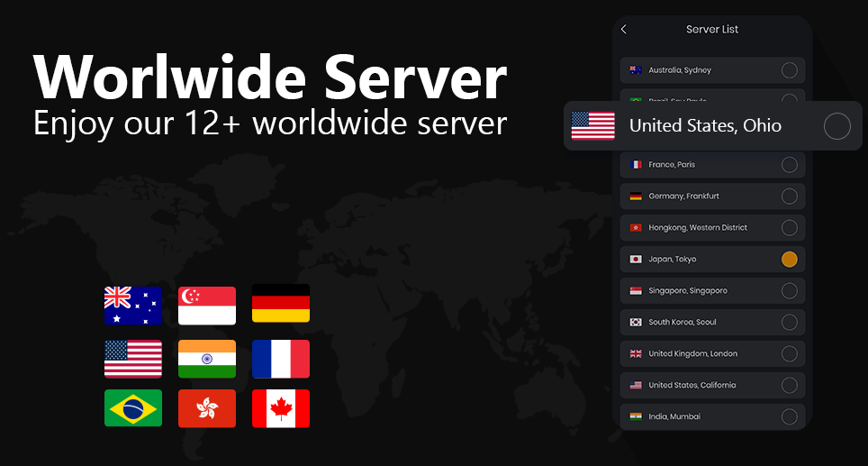Click the large United States flag tile

pos(133,359)
